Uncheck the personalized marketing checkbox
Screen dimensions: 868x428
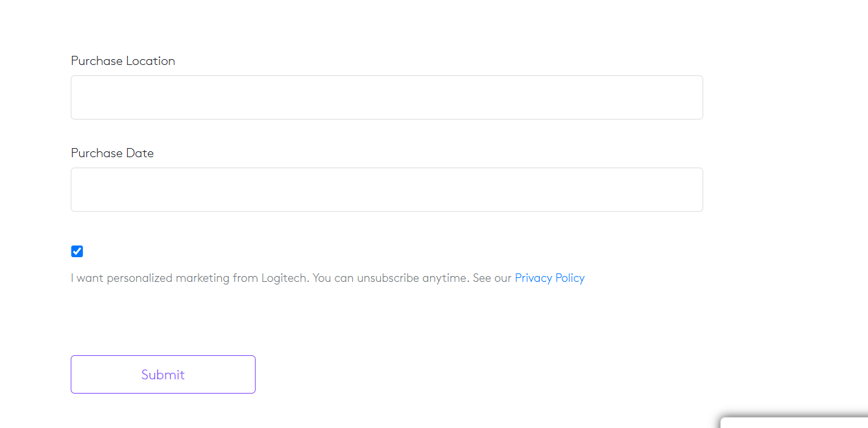(x=77, y=251)
